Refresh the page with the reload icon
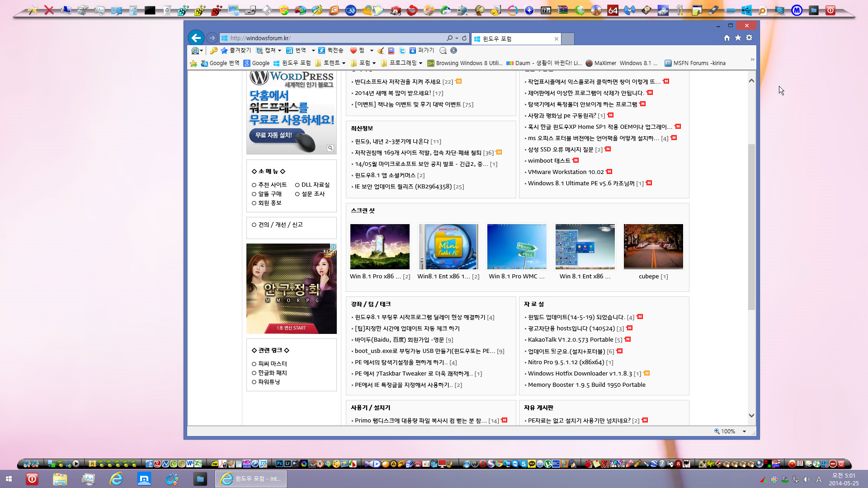 [x=464, y=38]
